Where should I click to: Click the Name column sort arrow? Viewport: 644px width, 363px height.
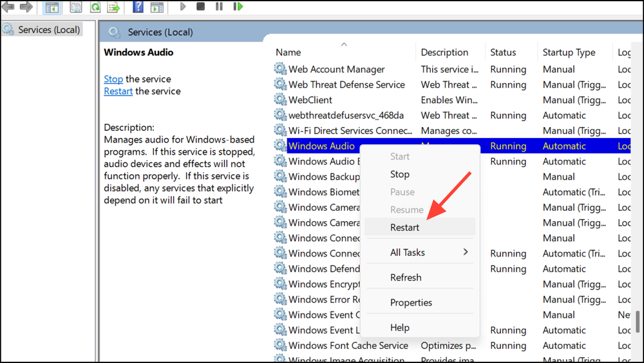(x=344, y=44)
